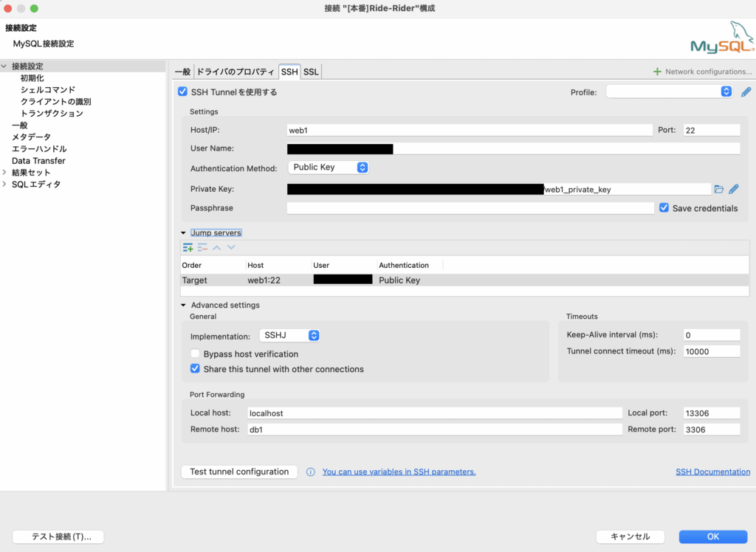Image resolution: width=756 pixels, height=552 pixels.
Task: Collapse the Advanced settings section
Action: [x=184, y=306]
